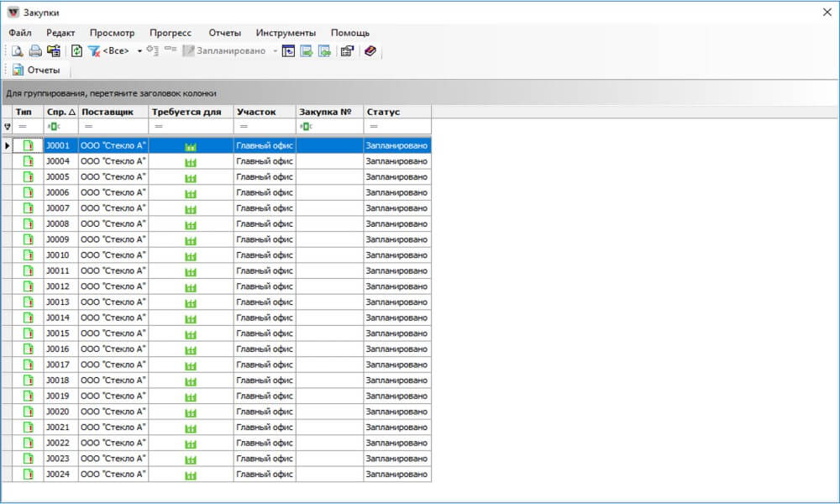Click the printer icon in toolbar
The image size is (840, 504).
(35, 51)
